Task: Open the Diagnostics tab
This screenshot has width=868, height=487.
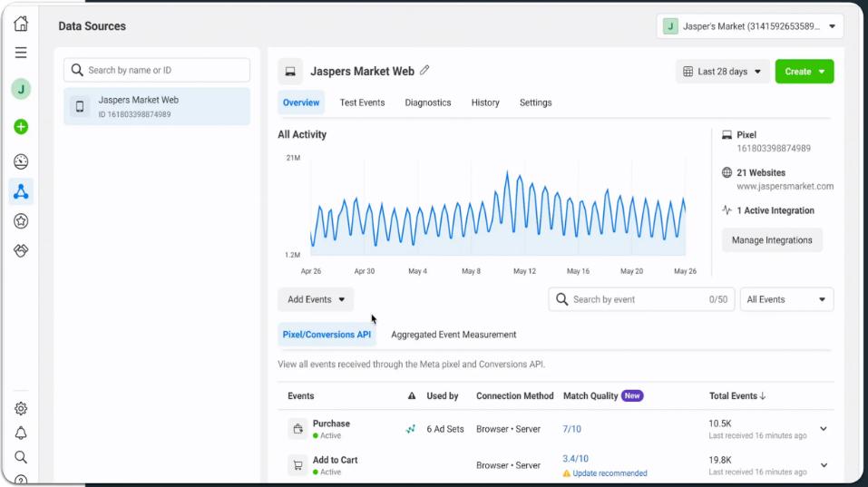Action: [428, 102]
